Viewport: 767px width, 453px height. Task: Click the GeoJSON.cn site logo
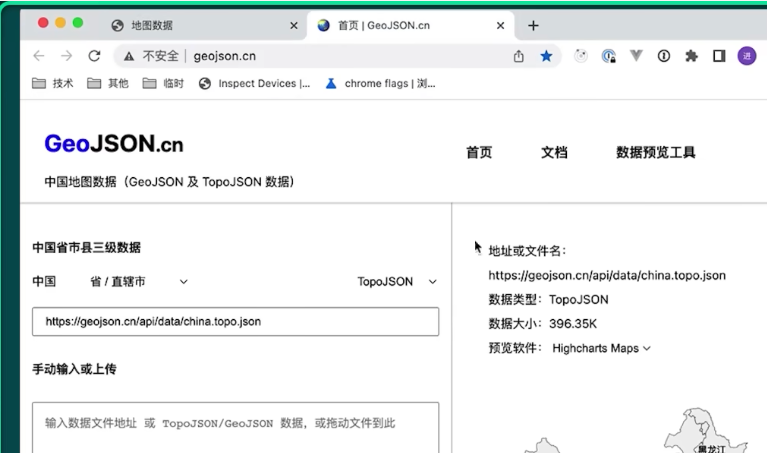tap(113, 144)
